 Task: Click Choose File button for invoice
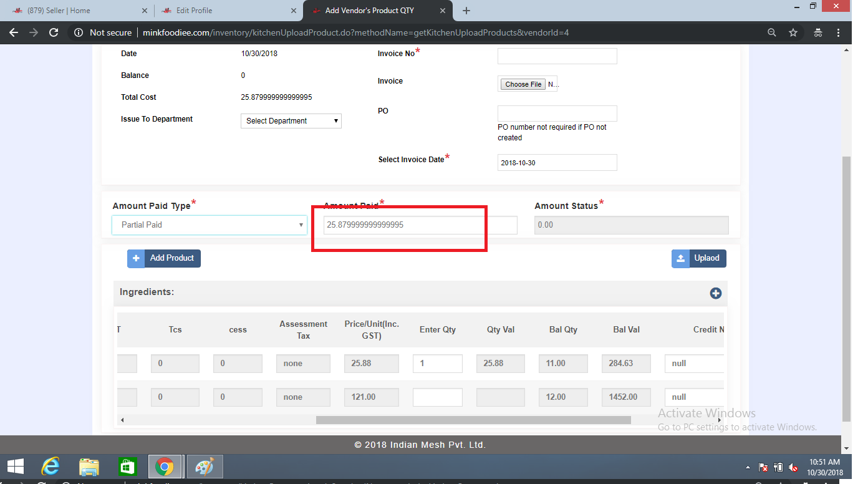pyautogui.click(x=523, y=84)
